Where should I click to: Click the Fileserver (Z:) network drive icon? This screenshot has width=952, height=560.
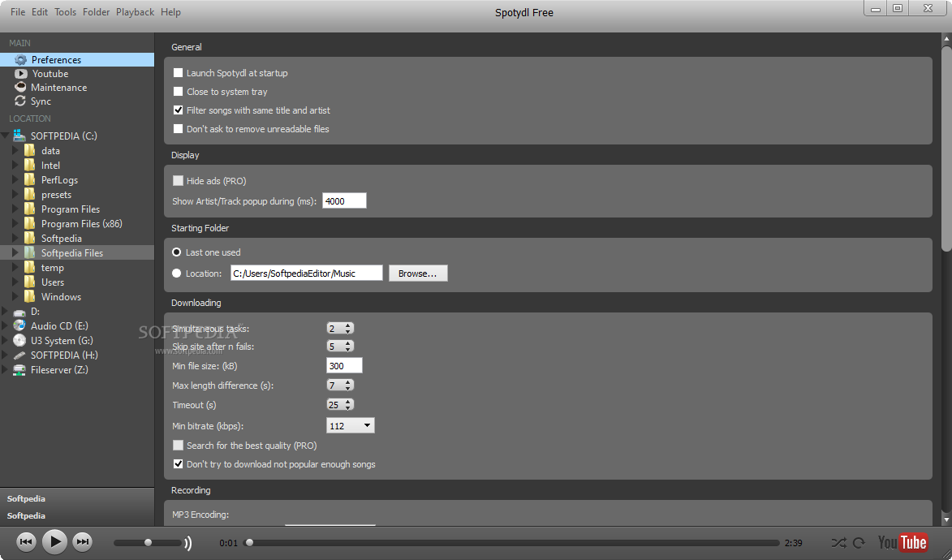click(19, 369)
